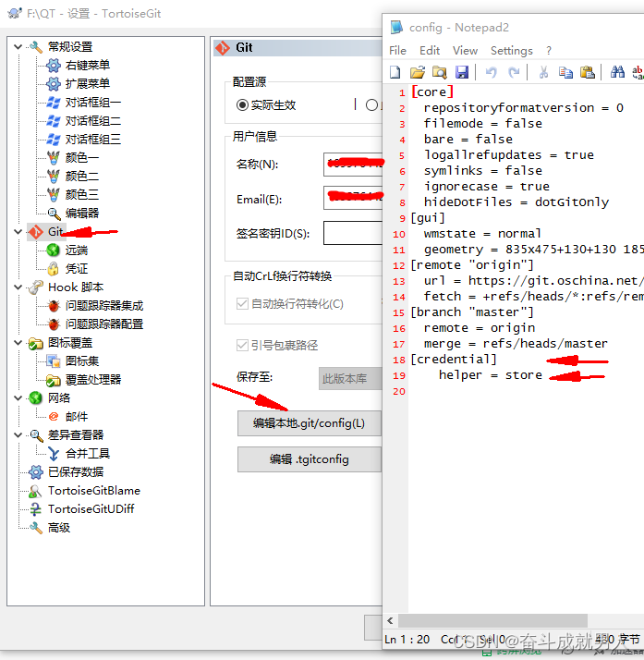The height and width of the screenshot is (660, 644).
Task: Select 覆盖处理器 in settings tree
Action: coord(93,380)
